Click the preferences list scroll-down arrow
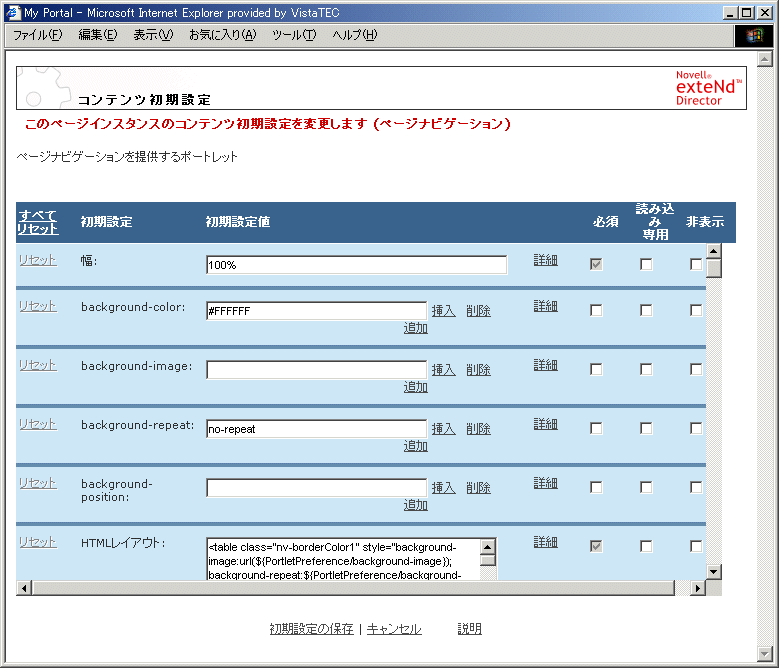The width and height of the screenshot is (779, 668). click(x=714, y=572)
